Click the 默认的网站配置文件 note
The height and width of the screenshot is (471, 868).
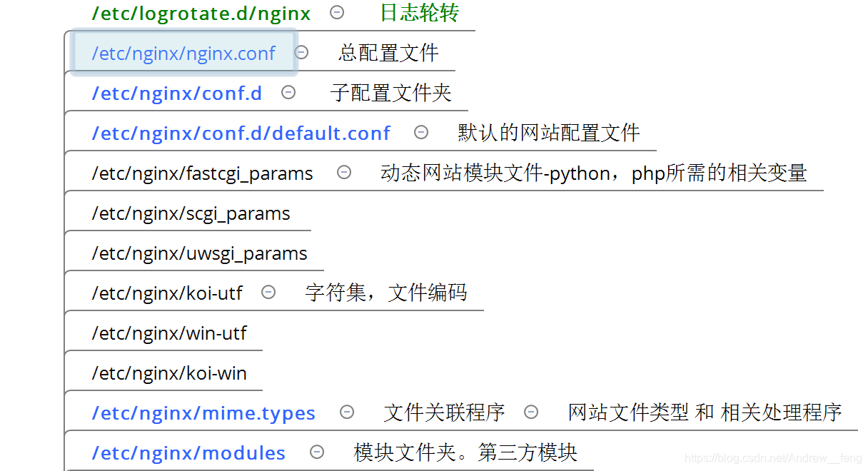point(549,133)
